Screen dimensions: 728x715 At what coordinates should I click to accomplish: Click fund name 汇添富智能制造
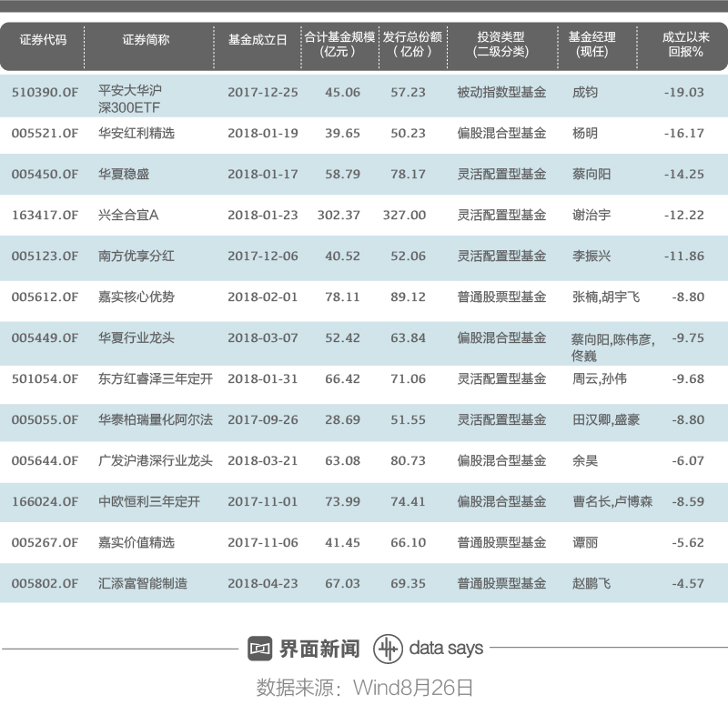(143, 583)
